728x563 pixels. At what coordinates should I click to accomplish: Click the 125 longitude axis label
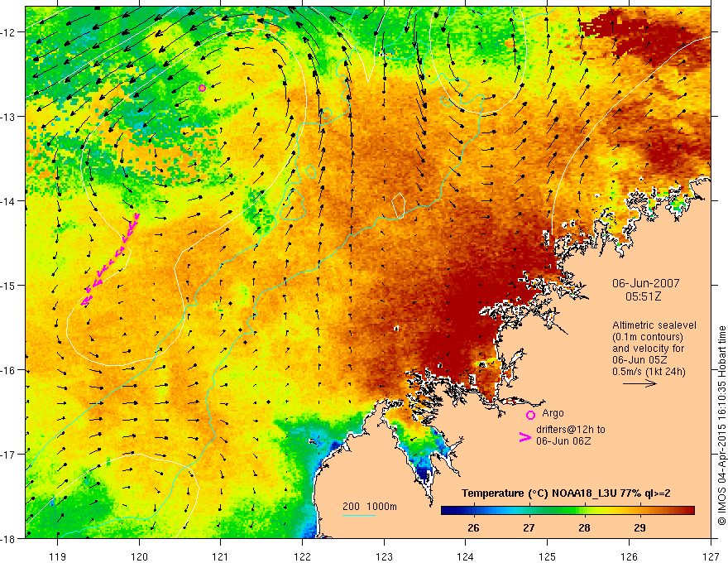click(548, 556)
